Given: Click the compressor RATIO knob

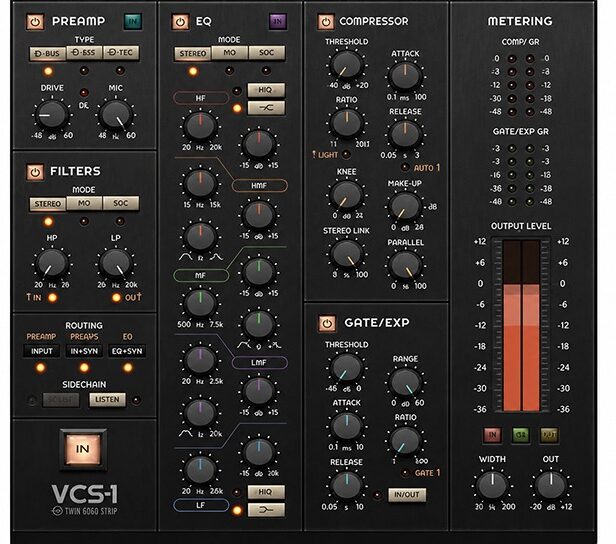Looking at the screenshot, I should coord(346,123).
